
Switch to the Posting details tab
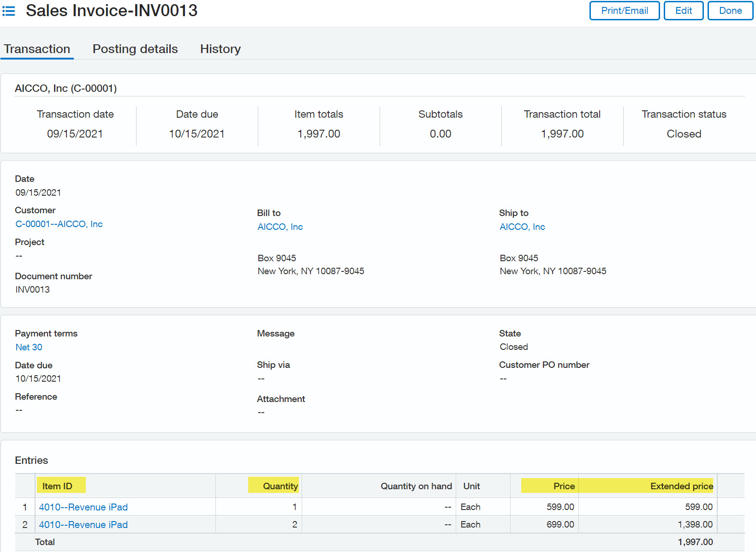pyautogui.click(x=135, y=49)
